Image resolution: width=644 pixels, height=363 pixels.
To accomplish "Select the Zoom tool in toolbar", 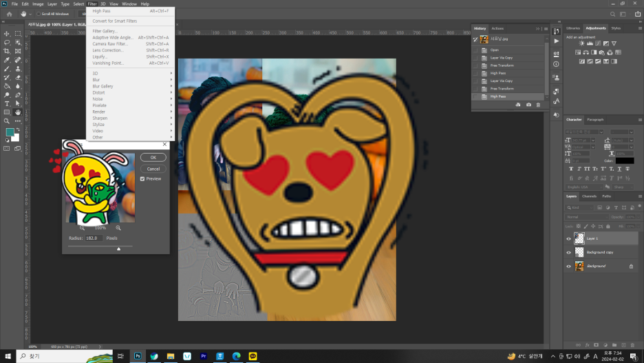I will tap(7, 121).
